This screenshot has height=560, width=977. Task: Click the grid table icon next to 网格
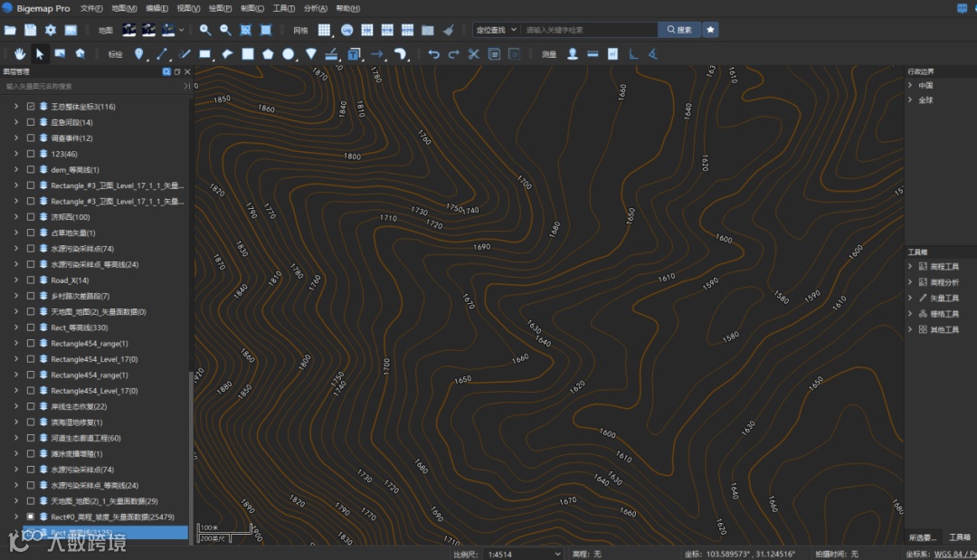(x=324, y=30)
